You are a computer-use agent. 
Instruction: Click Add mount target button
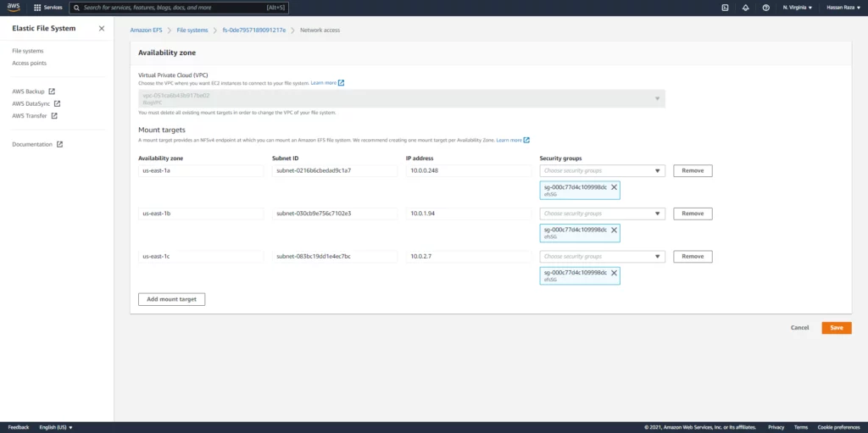(x=171, y=299)
